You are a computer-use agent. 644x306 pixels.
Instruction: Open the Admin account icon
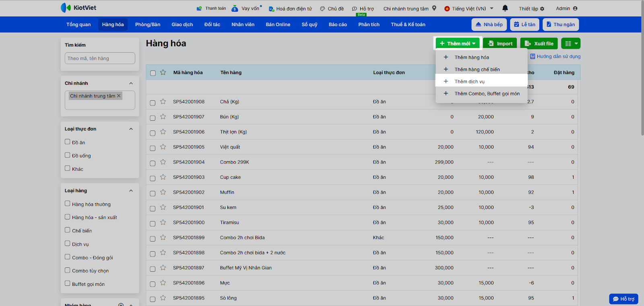[x=575, y=8]
